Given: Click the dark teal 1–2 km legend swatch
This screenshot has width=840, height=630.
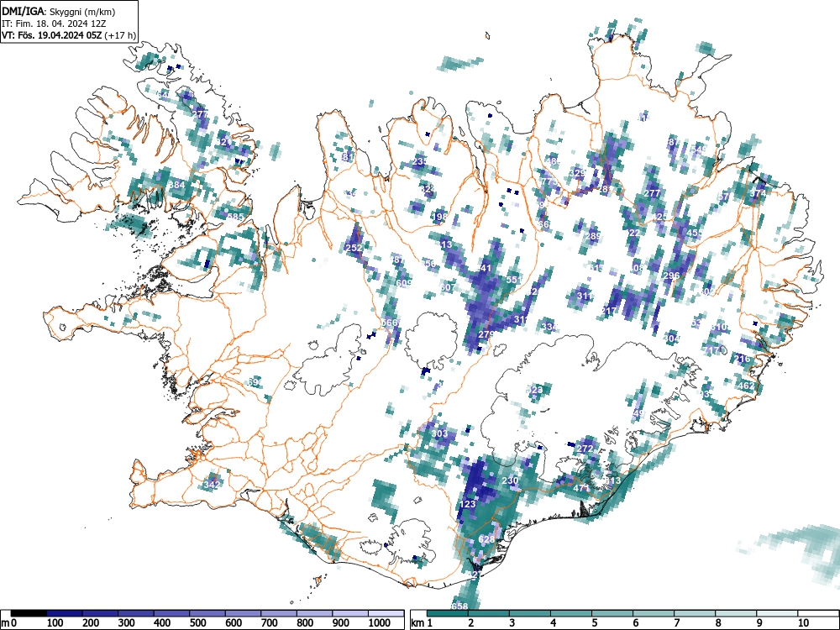Looking at the screenshot, I should pyautogui.click(x=448, y=613).
